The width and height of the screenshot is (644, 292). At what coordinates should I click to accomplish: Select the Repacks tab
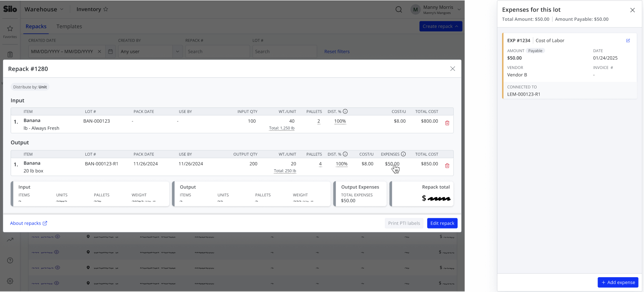click(x=36, y=26)
